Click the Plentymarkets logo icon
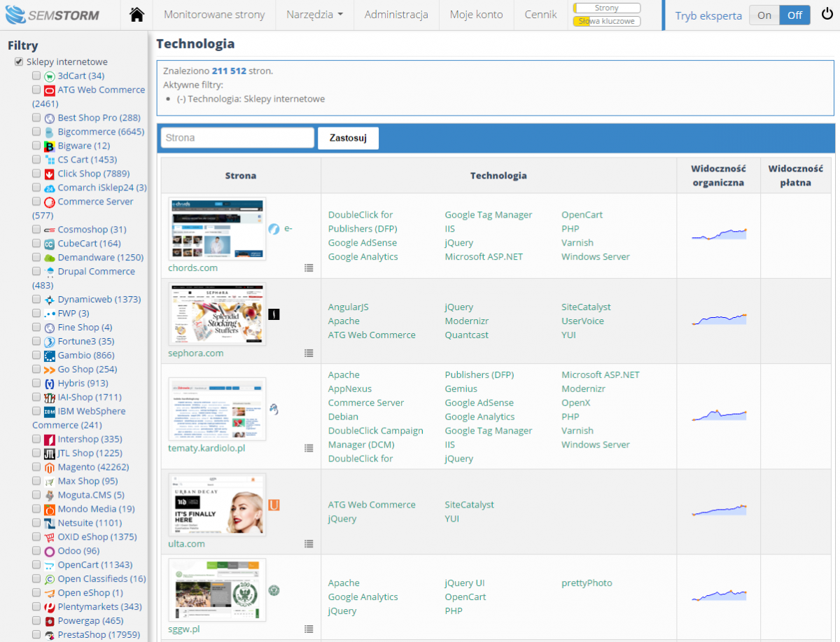The width and height of the screenshot is (840, 642). 50,608
